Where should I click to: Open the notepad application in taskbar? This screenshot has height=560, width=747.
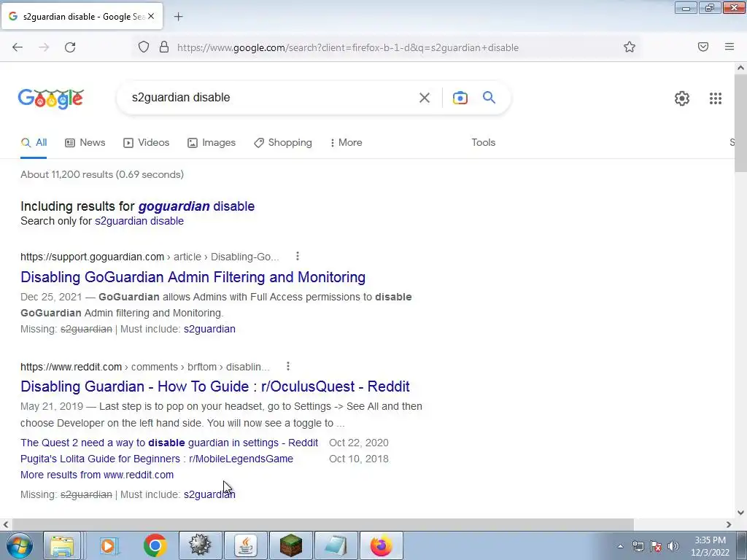pos(336,545)
